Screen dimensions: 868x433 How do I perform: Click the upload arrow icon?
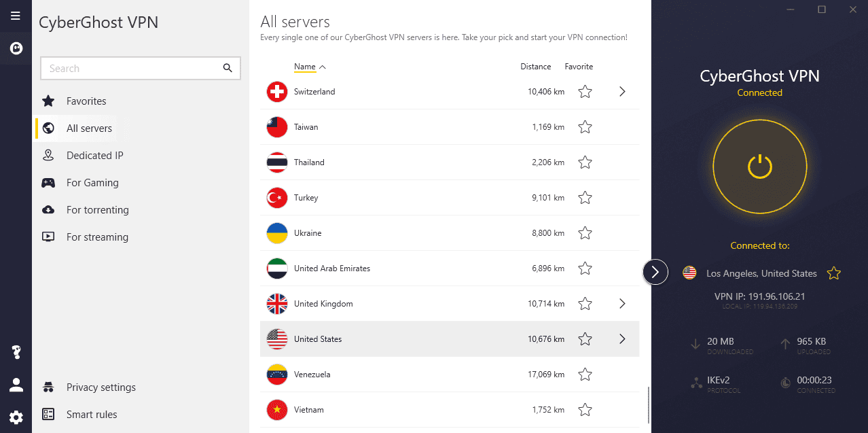[x=786, y=345]
